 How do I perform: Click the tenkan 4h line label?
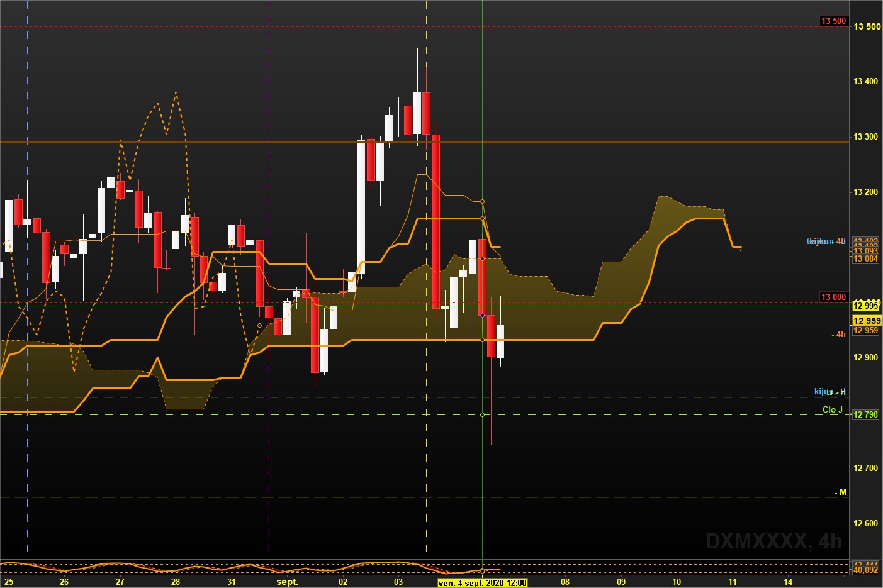pyautogui.click(x=826, y=241)
